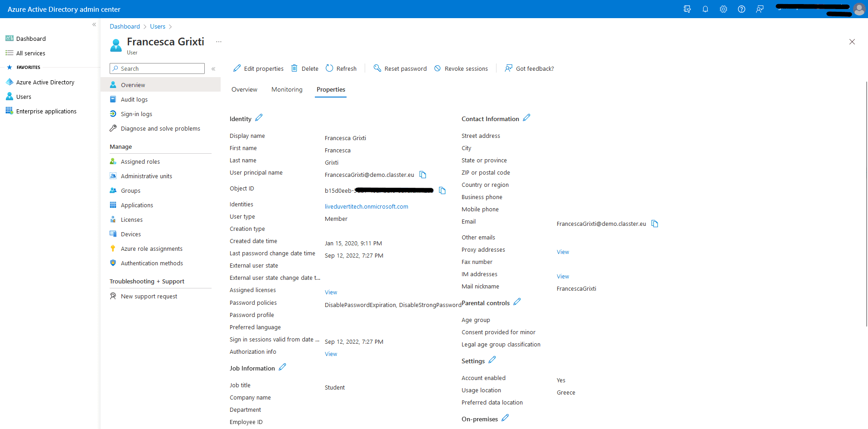Edit the Job Information pencil

tap(282, 367)
